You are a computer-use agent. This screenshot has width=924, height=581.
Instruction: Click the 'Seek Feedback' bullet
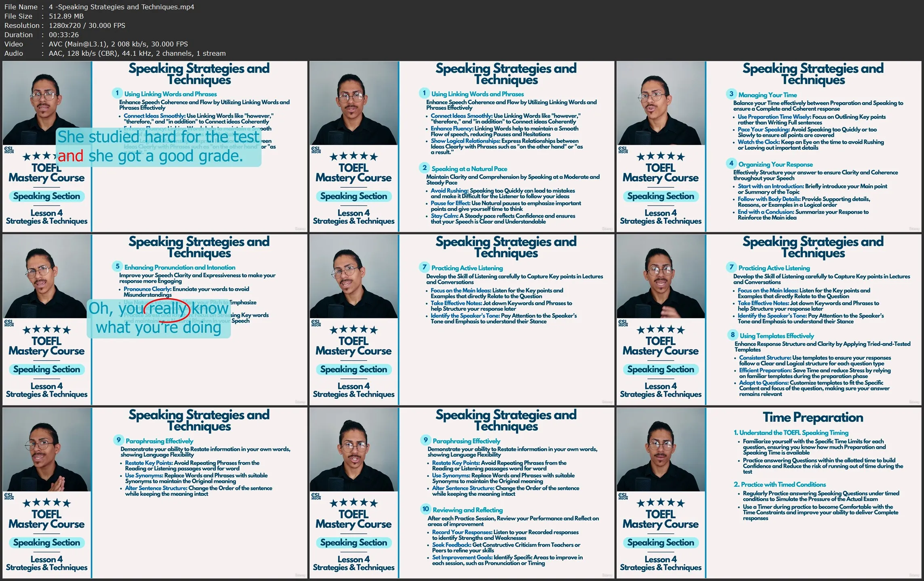[x=506, y=547]
